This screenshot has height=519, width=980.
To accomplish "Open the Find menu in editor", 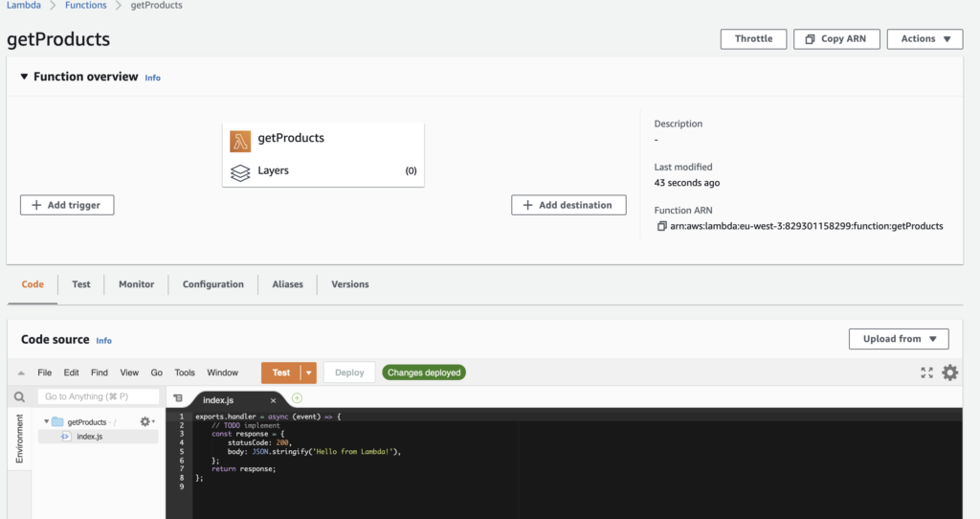I will click(100, 372).
